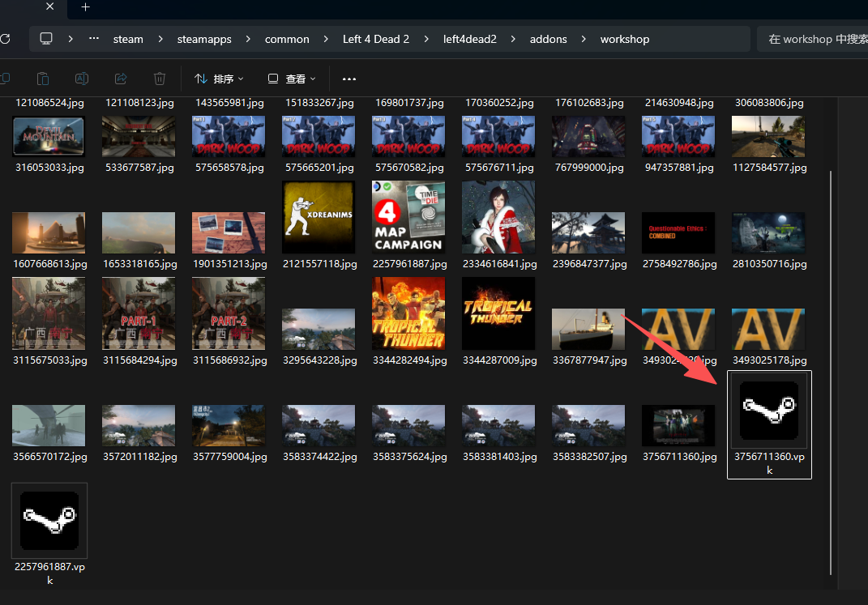
Task: Add a new Explorer tab
Action: [x=85, y=7]
